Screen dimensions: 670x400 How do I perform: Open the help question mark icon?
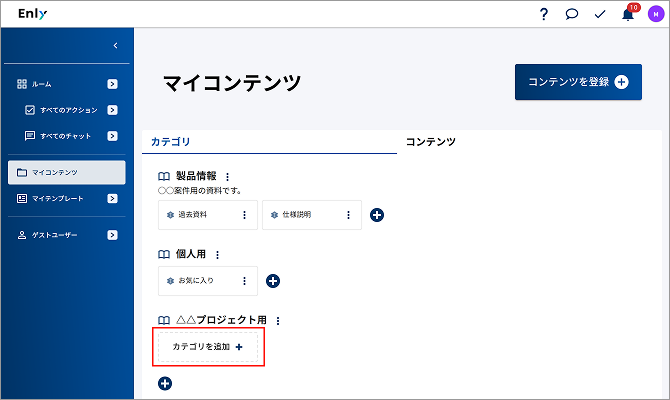[544, 14]
